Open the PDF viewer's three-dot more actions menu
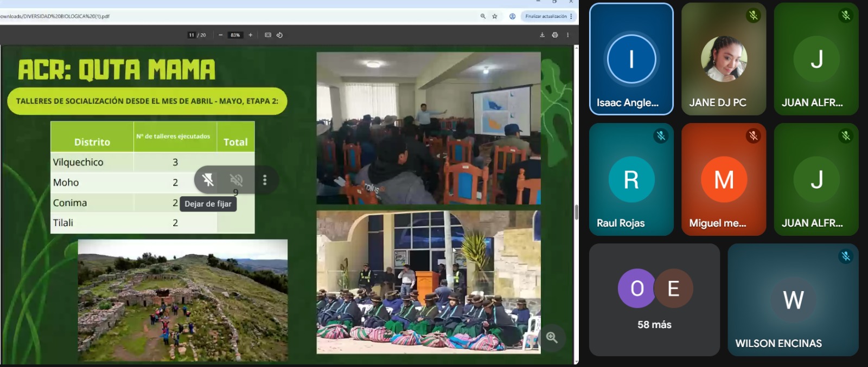The height and width of the screenshot is (367, 868). 568,35
